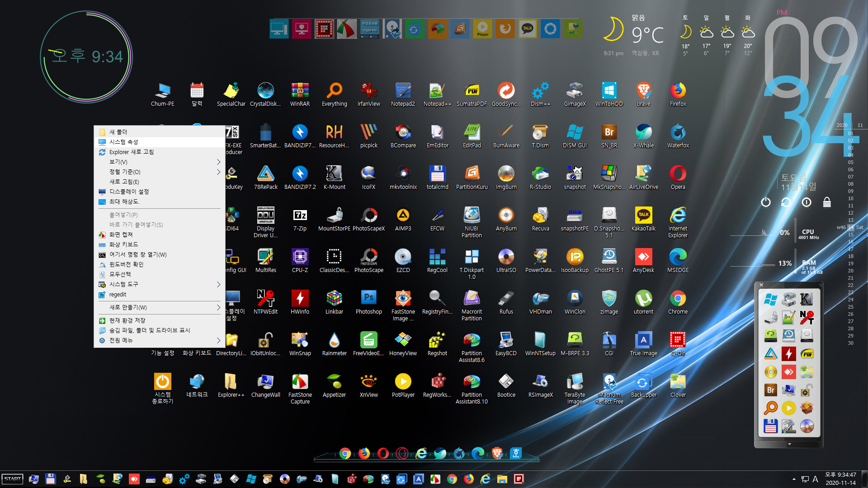This screenshot has height=488, width=868.
Task: Open the Everything search icon
Action: [x=335, y=94]
